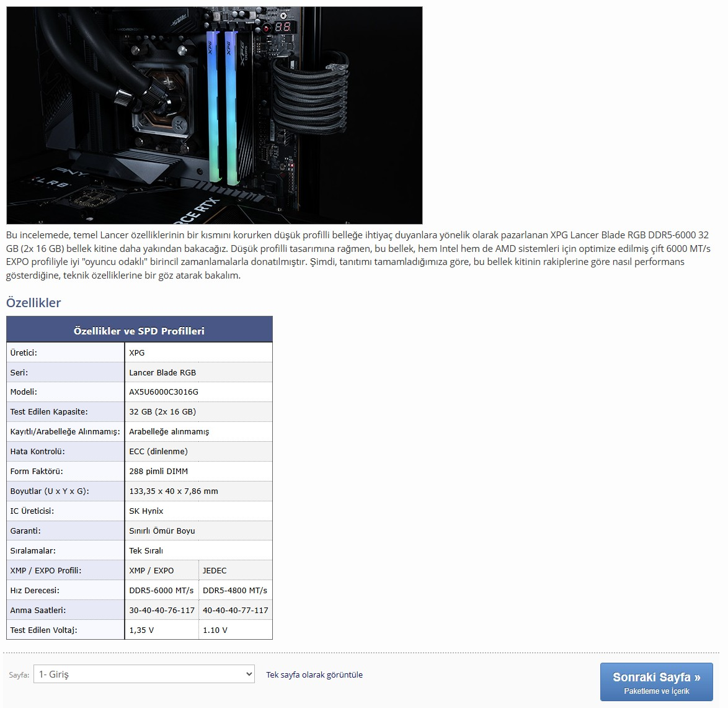Image resolution: width=728 pixels, height=708 pixels.
Task: Select the 'DDR5-4800 MT/s' speed value
Action: tap(235, 590)
